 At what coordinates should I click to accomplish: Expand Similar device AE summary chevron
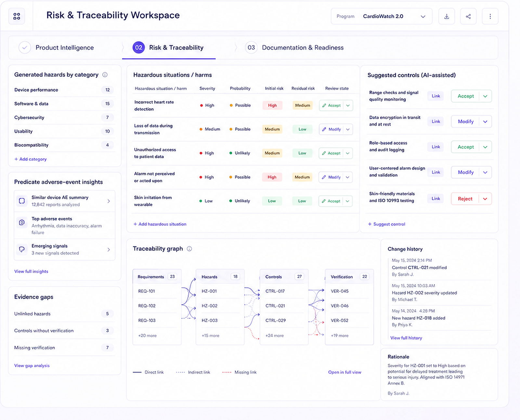point(109,201)
